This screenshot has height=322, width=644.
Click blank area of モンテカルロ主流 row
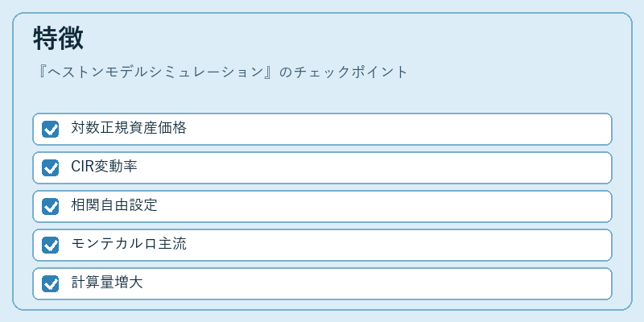398,245
